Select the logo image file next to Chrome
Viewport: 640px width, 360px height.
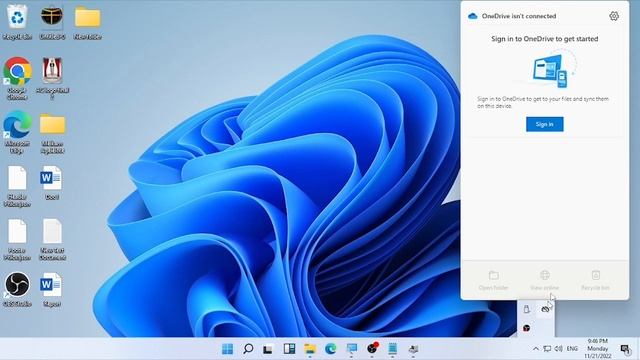(52, 78)
